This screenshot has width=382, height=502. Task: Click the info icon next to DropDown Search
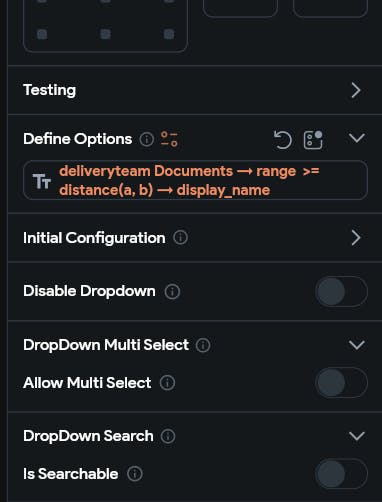click(x=168, y=436)
